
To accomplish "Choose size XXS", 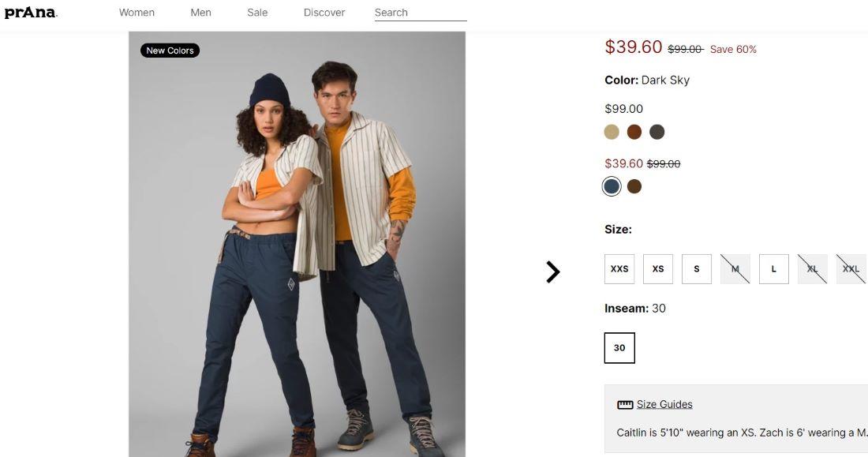I will pyautogui.click(x=619, y=269).
